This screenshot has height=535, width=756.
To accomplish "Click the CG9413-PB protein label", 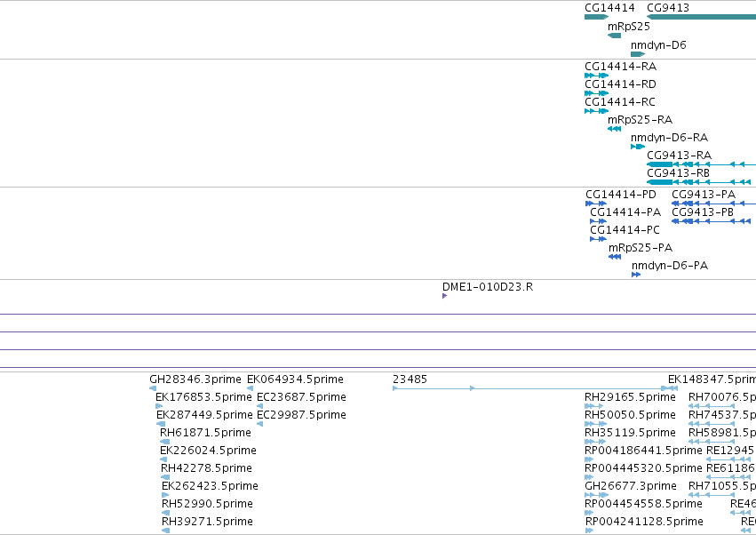I will point(703,212).
